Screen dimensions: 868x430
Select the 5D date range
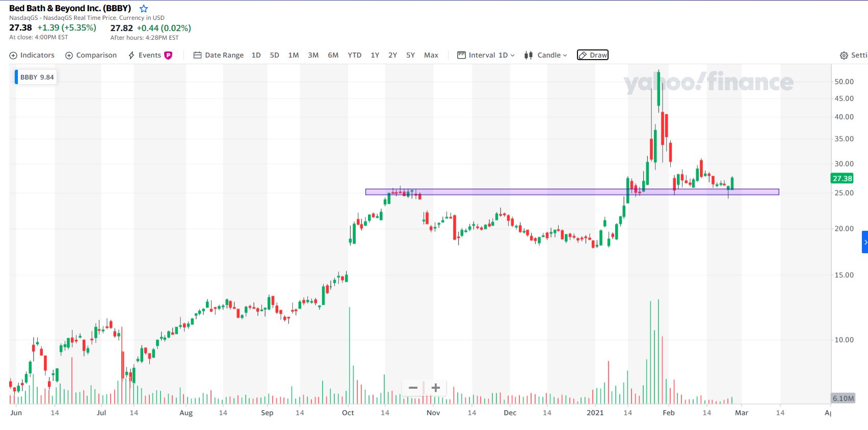point(274,55)
